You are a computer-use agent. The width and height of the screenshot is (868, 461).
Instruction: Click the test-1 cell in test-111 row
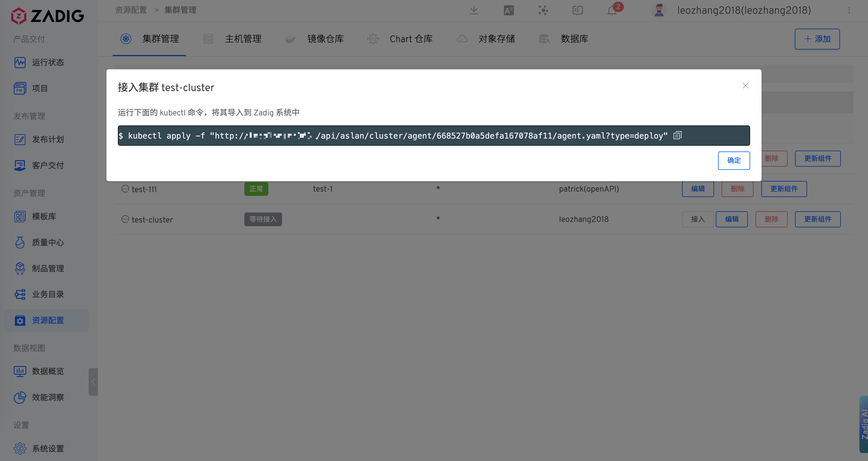click(x=322, y=189)
